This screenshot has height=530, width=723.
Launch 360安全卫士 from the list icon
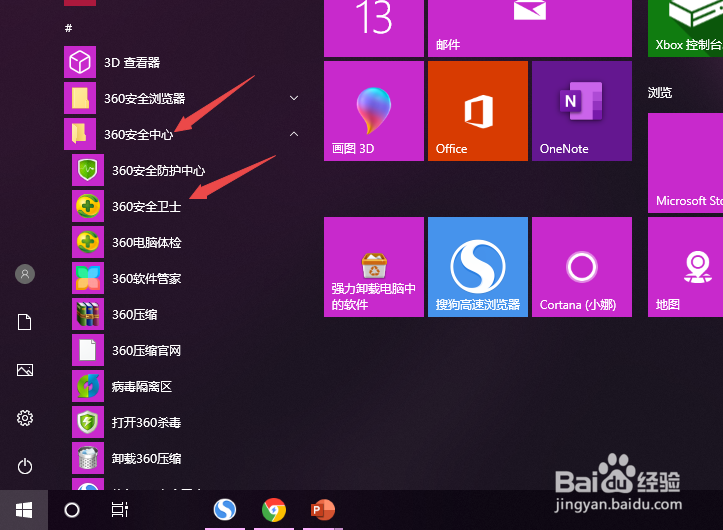[88, 206]
